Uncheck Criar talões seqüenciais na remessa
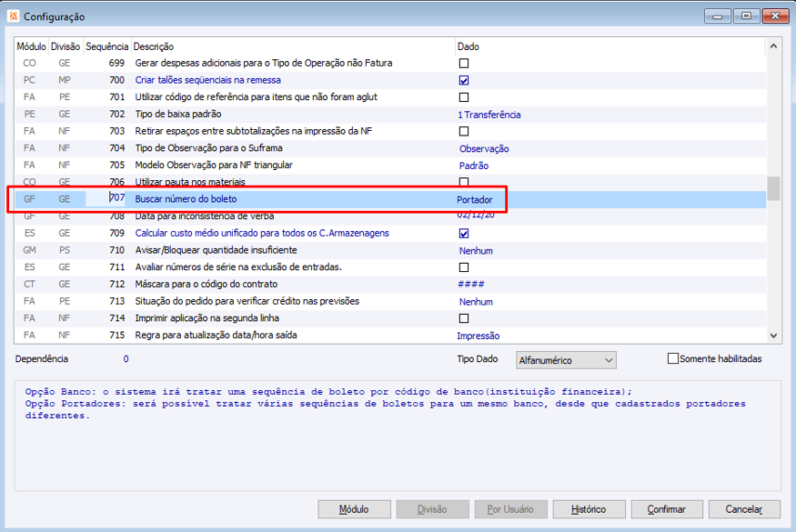Screen dimensions: 796x532 [x=463, y=80]
